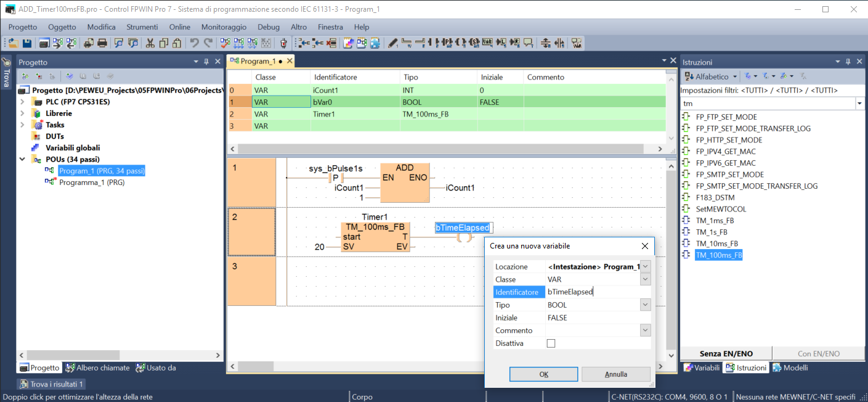
Task: Click the Identificatore input field
Action: point(598,292)
